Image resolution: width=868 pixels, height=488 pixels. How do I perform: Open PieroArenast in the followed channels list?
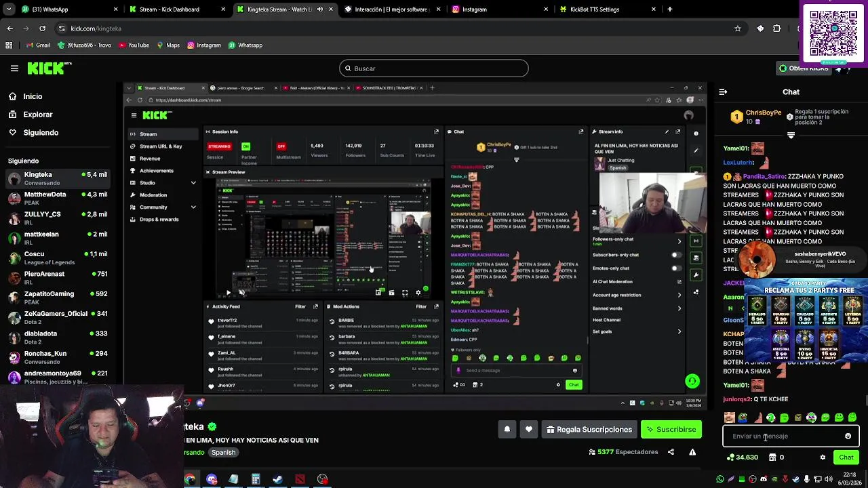tap(58, 278)
